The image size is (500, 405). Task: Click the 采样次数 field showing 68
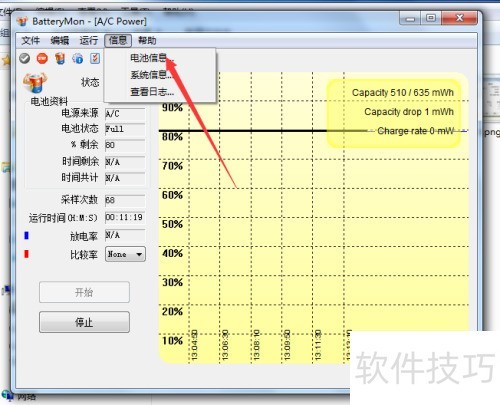(125, 200)
